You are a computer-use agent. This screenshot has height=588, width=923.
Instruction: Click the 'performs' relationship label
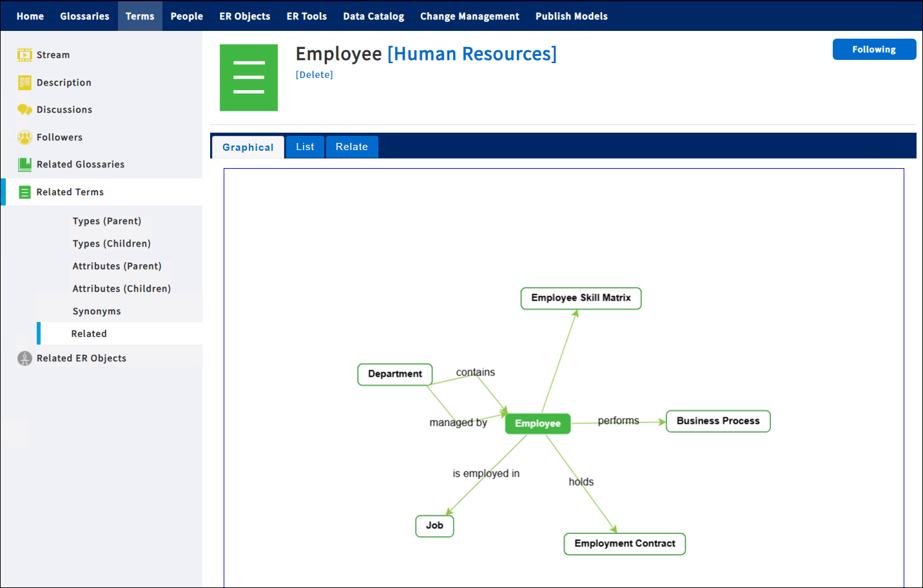point(619,421)
